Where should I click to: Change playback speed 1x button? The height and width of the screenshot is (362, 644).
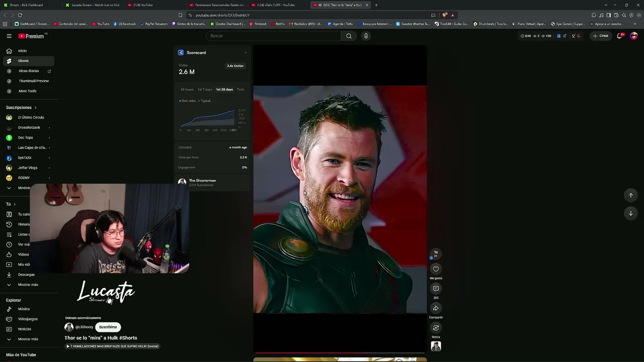click(436, 253)
